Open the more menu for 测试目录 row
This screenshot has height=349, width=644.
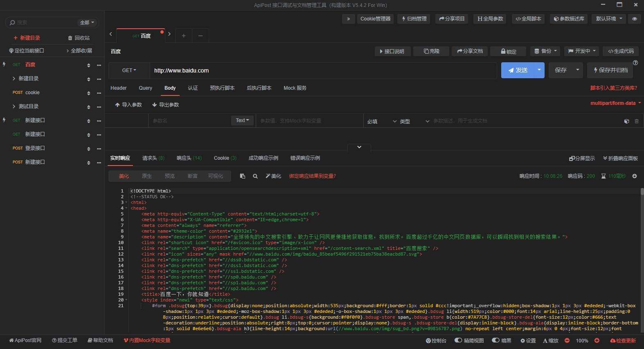click(99, 107)
